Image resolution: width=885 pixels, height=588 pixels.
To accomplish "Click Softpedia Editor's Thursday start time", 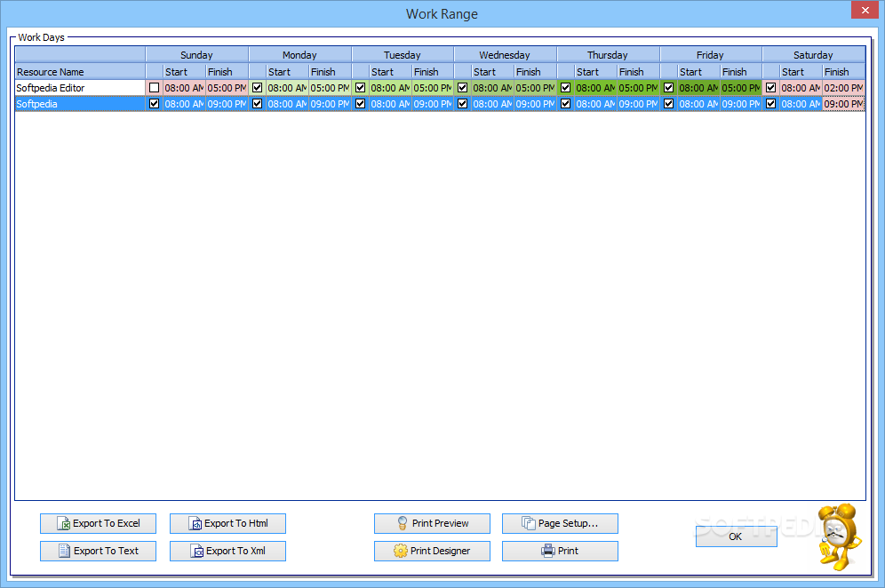I will click(x=595, y=88).
